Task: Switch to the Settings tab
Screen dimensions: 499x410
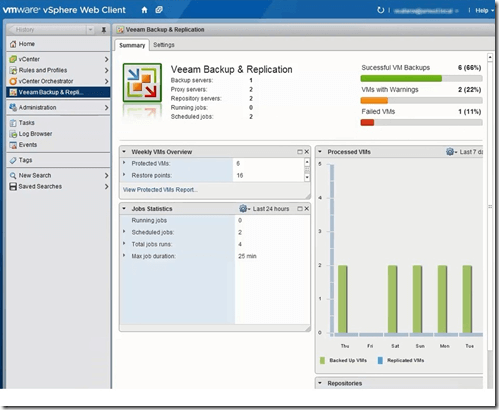Action: pos(164,45)
